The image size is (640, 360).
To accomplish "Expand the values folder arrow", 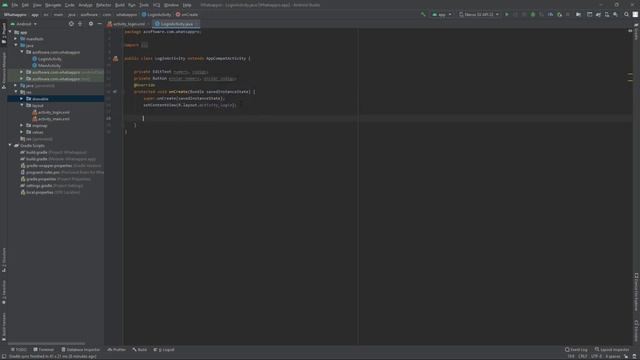I will [x=22, y=132].
